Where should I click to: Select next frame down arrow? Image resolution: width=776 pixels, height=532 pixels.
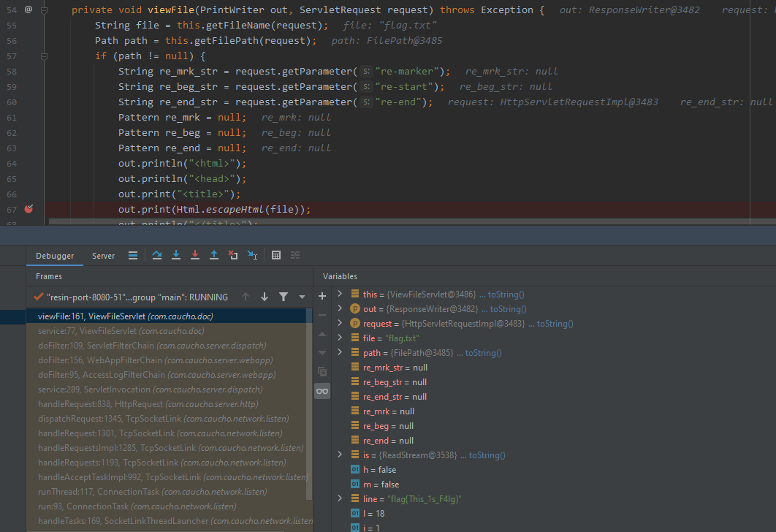tap(265, 297)
